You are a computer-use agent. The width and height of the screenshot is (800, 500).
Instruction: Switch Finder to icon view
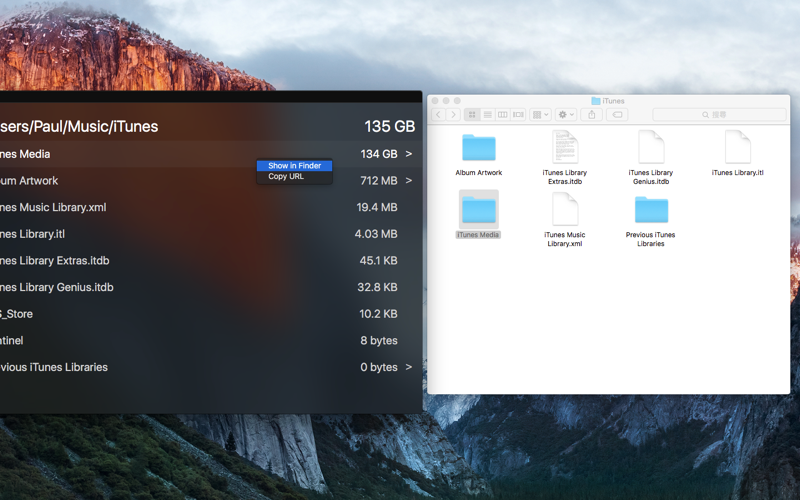[472, 115]
